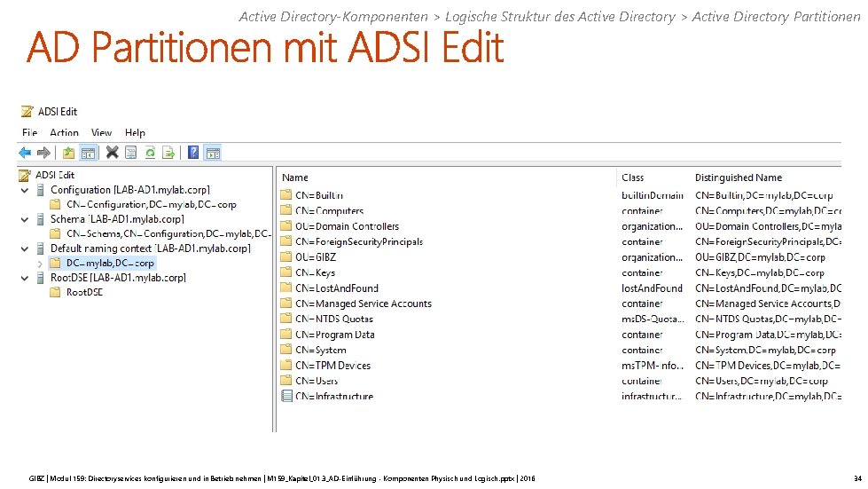The width and height of the screenshot is (868, 489).
Task: Click the folder icon of CN=System row
Action: point(286,350)
